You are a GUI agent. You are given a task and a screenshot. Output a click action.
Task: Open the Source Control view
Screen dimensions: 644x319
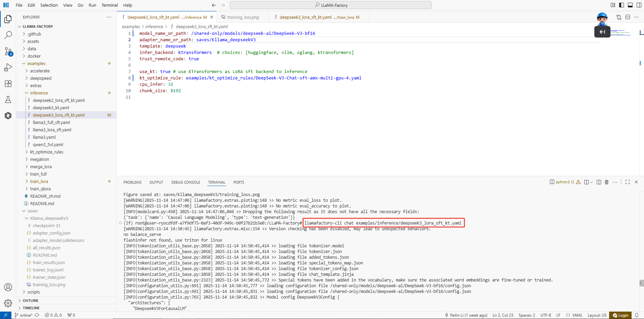click(x=8, y=51)
